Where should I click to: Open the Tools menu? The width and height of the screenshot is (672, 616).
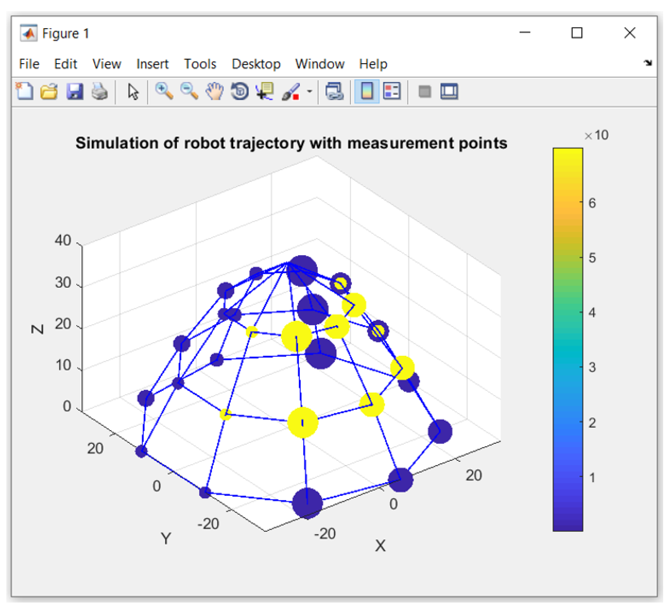click(x=200, y=64)
